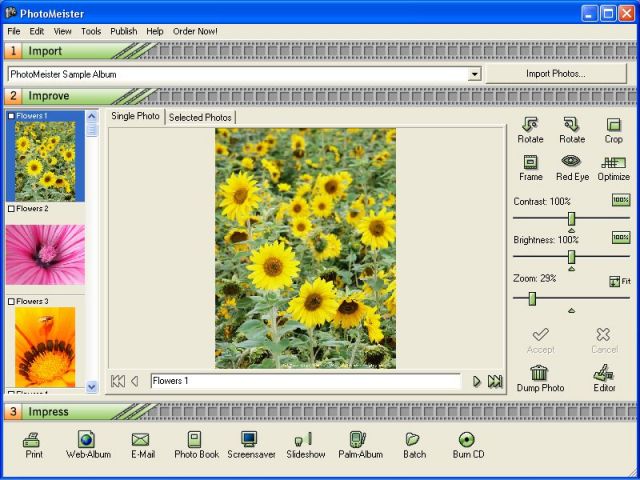The width and height of the screenshot is (640, 480).
Task: Reset contrast with the 100% button
Action: coord(621,200)
